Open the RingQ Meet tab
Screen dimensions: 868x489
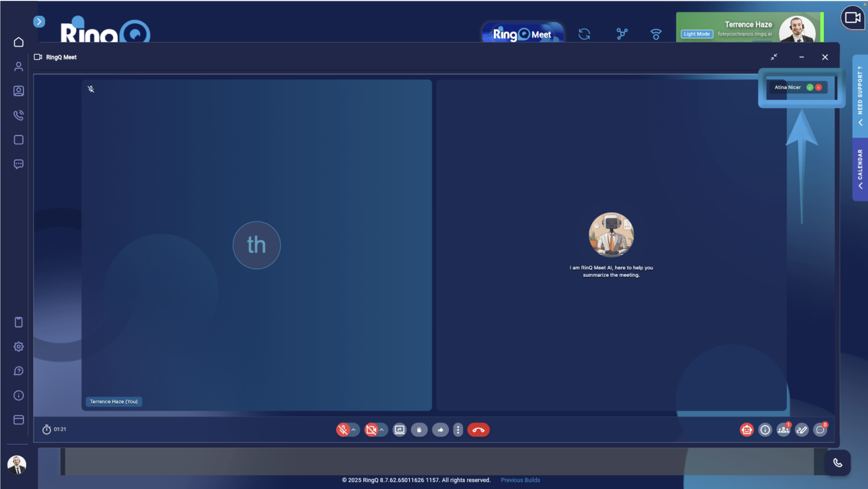click(522, 34)
